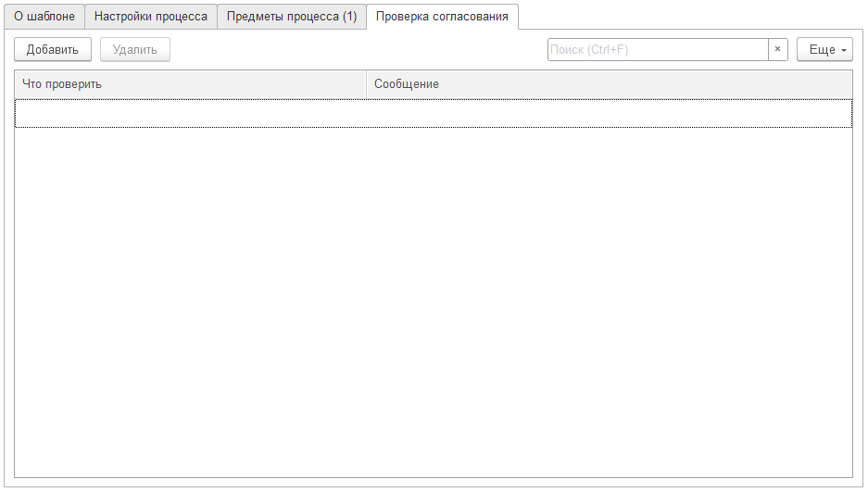Click the empty header space right of Сообщение
The height and width of the screenshot is (492, 868).
pos(648,84)
